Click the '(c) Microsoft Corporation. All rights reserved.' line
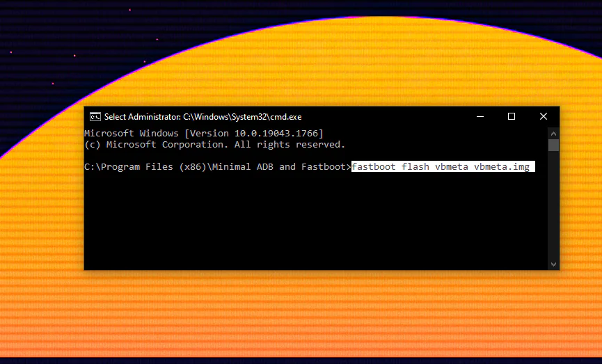 pos(214,144)
